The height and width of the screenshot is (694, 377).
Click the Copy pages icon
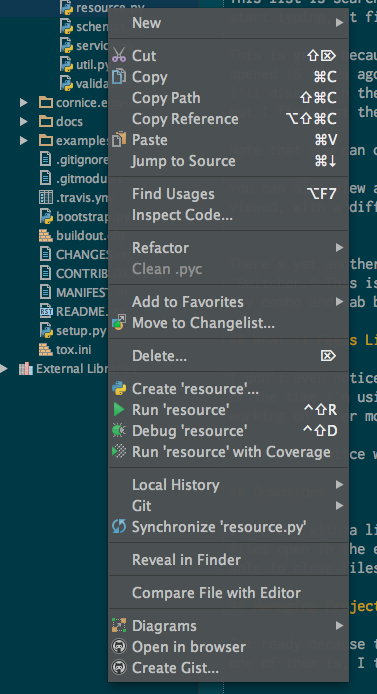click(119, 77)
